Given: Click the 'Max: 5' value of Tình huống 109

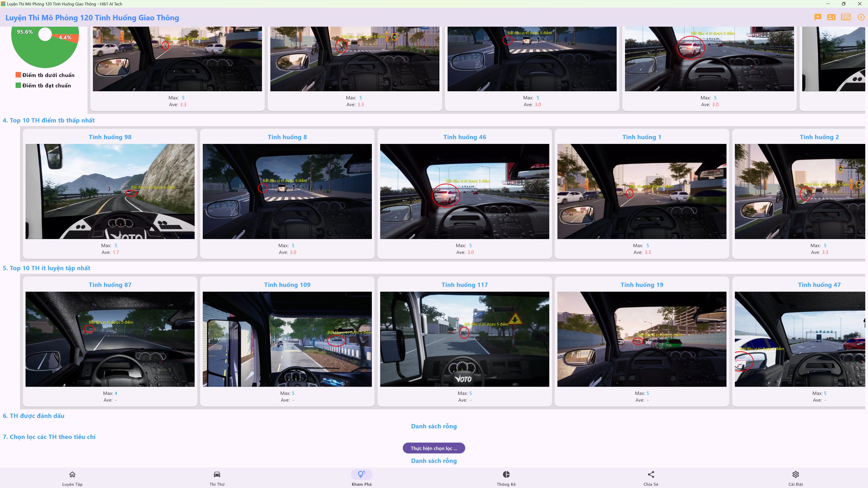Looking at the screenshot, I should pos(288,393).
